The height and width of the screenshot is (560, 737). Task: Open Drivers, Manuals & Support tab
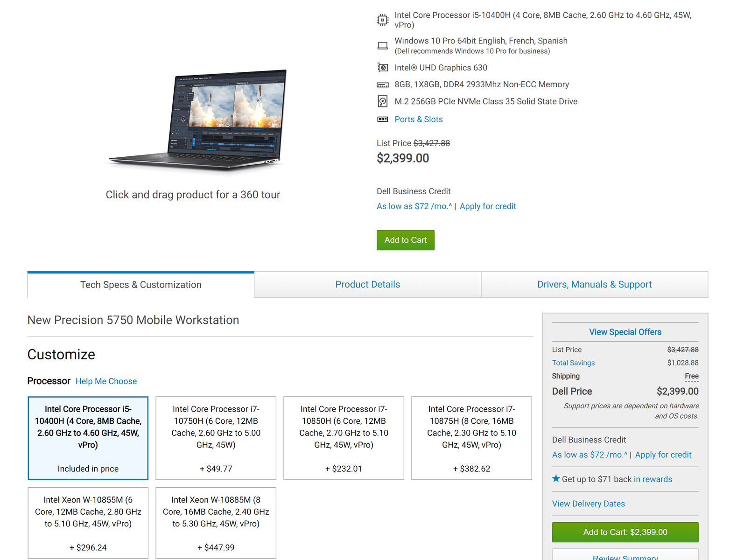(x=595, y=285)
